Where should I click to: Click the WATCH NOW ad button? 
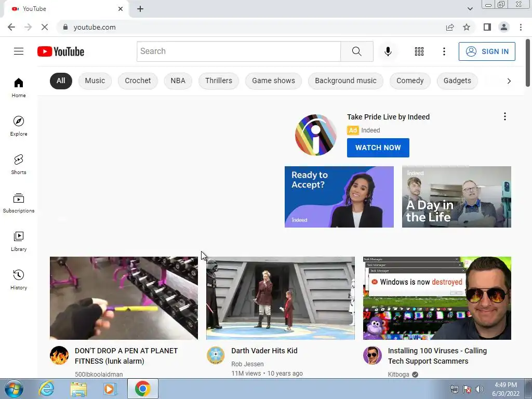click(x=378, y=148)
